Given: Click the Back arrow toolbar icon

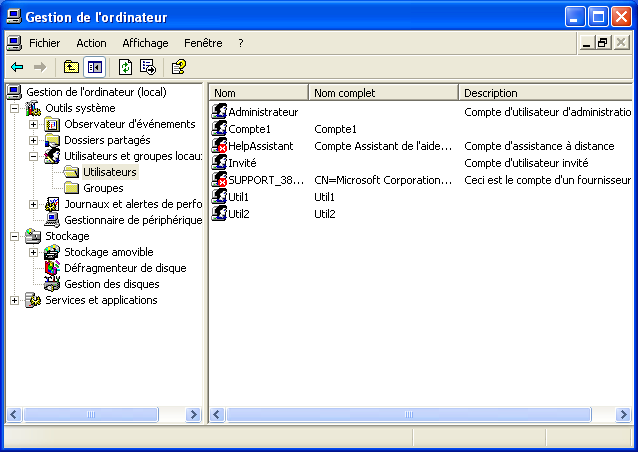Looking at the screenshot, I should click(17, 67).
